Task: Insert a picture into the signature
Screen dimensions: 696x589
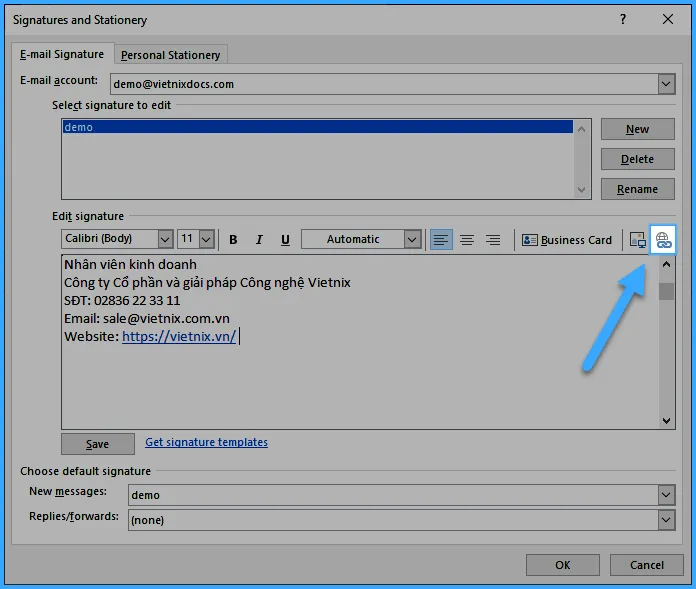Action: click(x=637, y=240)
